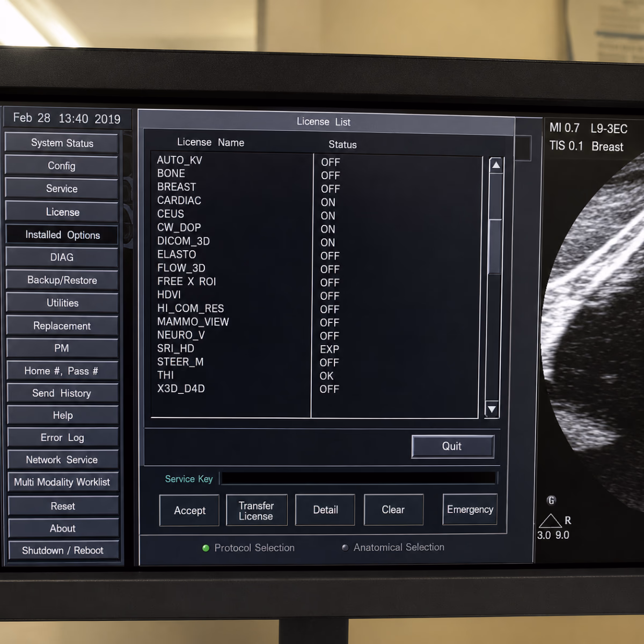
Task: Open Multi Modality Worklist
Action: click(63, 482)
